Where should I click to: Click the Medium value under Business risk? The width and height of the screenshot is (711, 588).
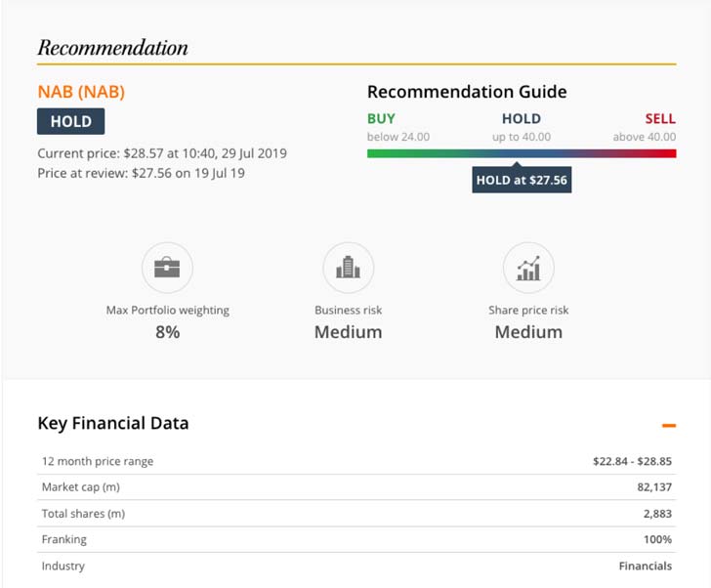click(x=349, y=332)
